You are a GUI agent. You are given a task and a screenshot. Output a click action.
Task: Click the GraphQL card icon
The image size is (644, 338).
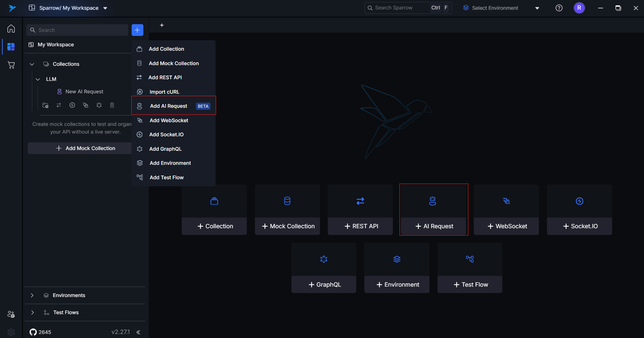click(324, 259)
